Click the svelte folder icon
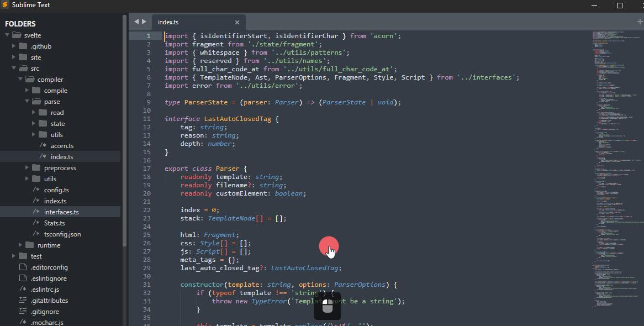 click(x=17, y=35)
